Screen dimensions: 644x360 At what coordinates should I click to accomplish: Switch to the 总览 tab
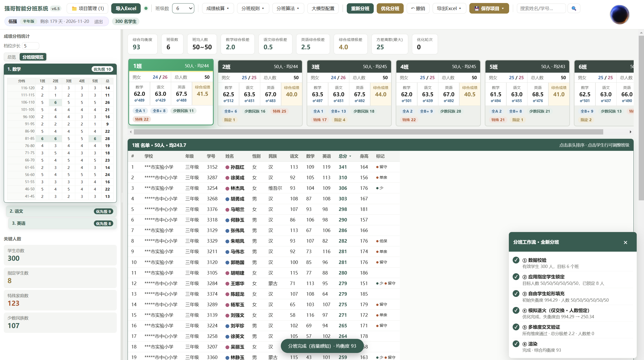coord(12,57)
